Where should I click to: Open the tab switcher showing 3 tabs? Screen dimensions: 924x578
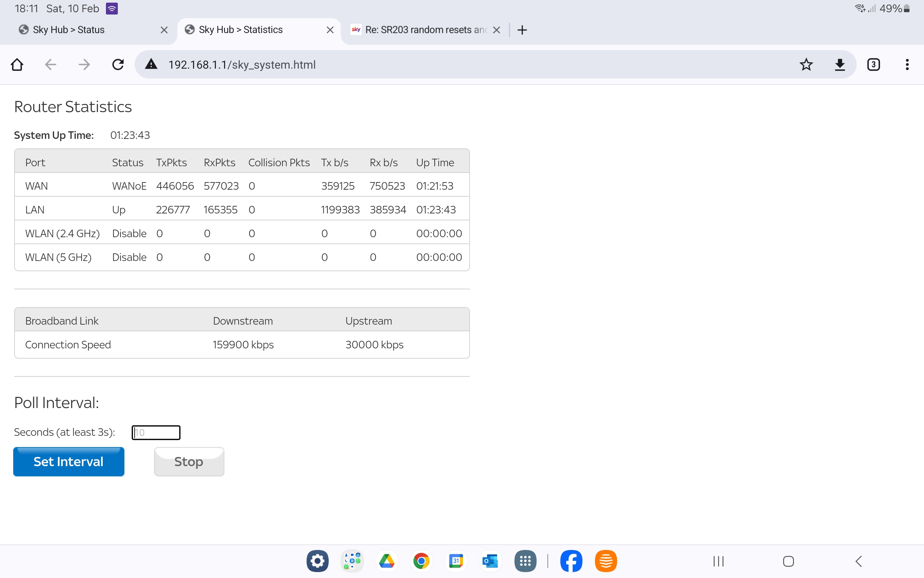tap(873, 65)
